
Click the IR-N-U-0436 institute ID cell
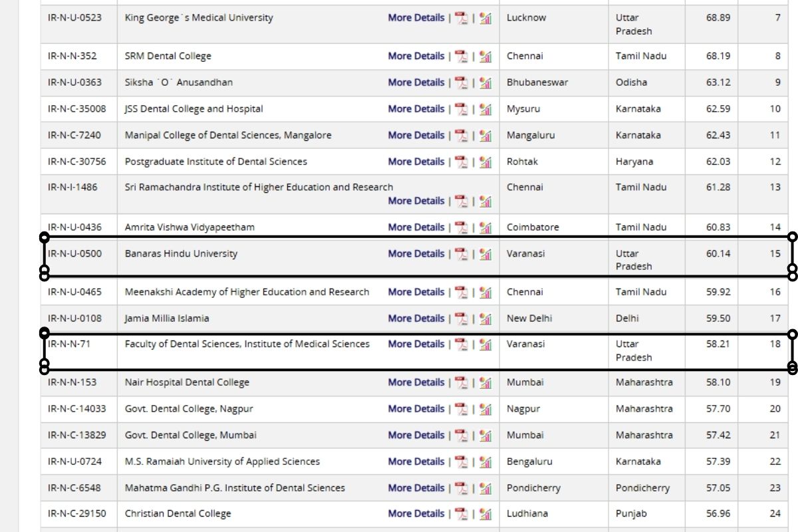(77, 227)
